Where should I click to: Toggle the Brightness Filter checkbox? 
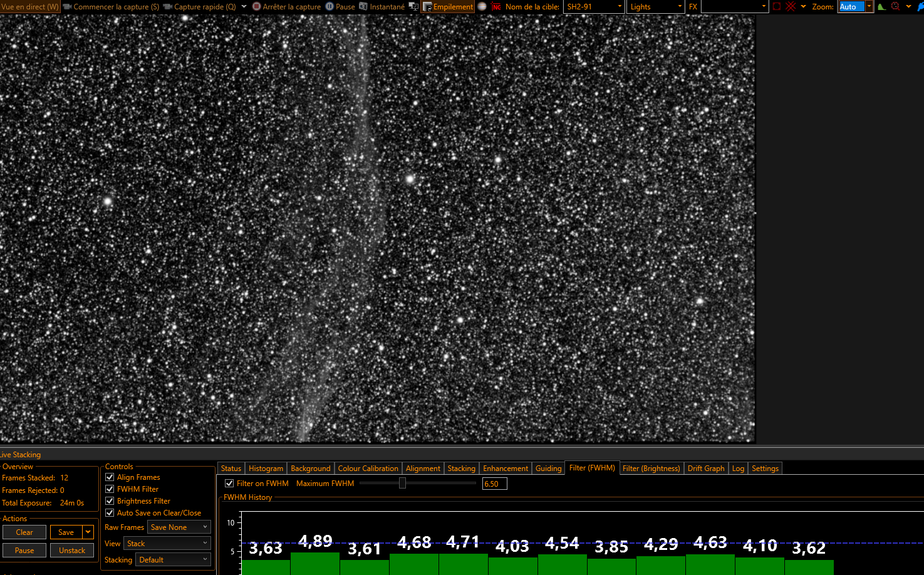coord(110,501)
